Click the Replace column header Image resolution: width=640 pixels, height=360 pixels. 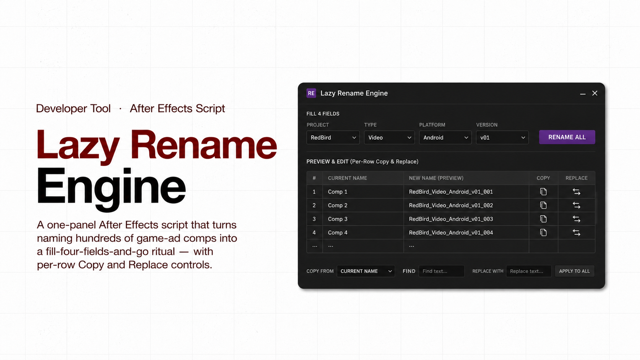[x=576, y=178]
